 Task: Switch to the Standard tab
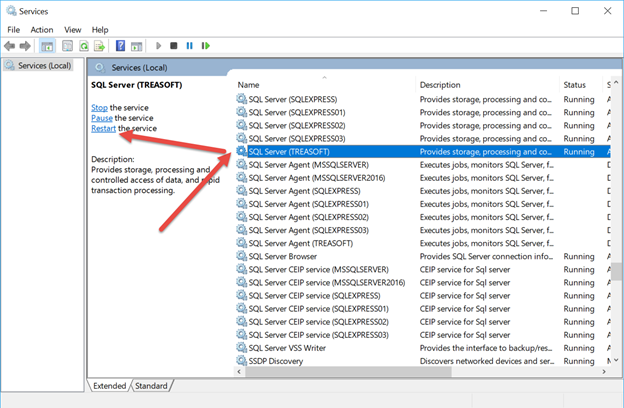151,385
